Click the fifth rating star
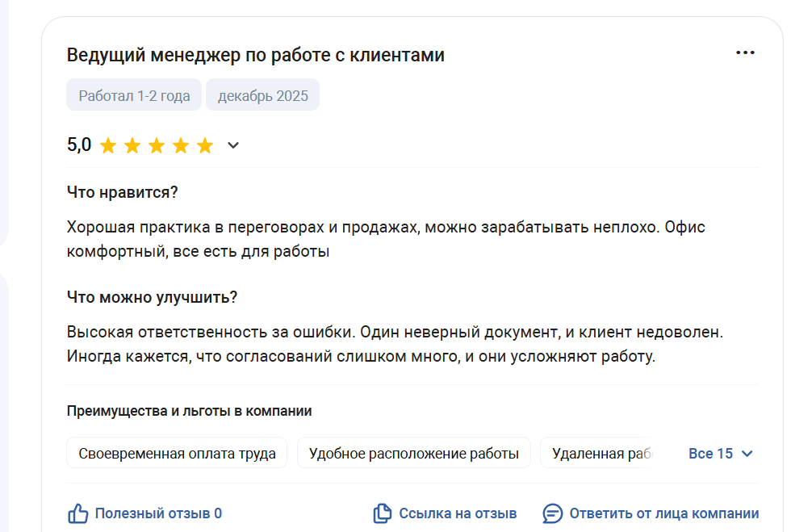 pyautogui.click(x=205, y=145)
